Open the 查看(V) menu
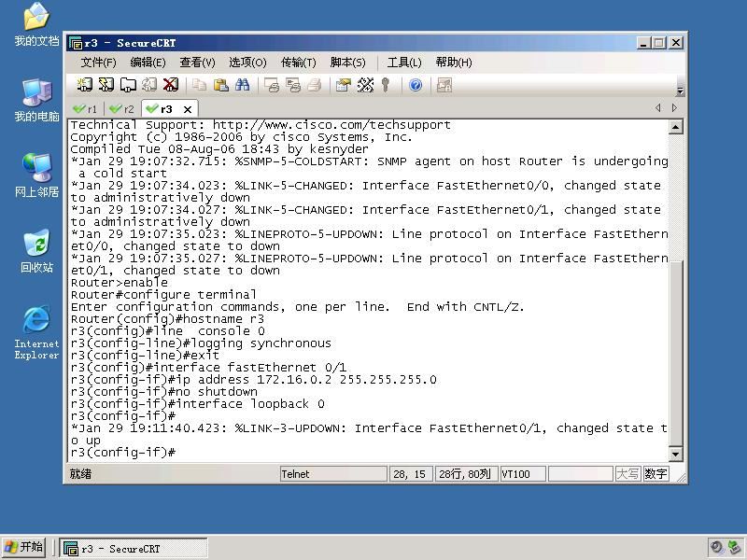 click(x=197, y=63)
